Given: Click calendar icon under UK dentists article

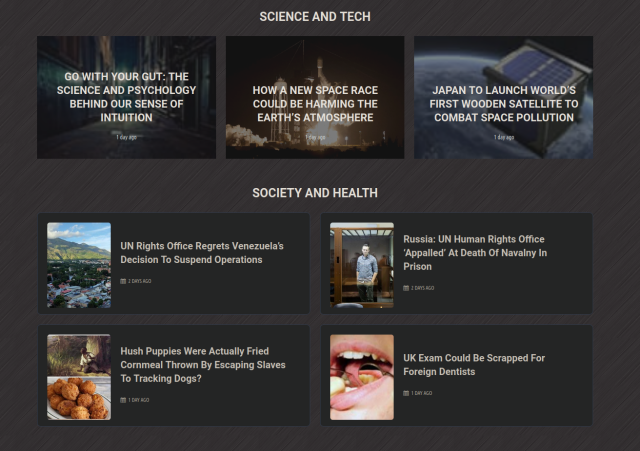Looking at the screenshot, I should tap(406, 393).
